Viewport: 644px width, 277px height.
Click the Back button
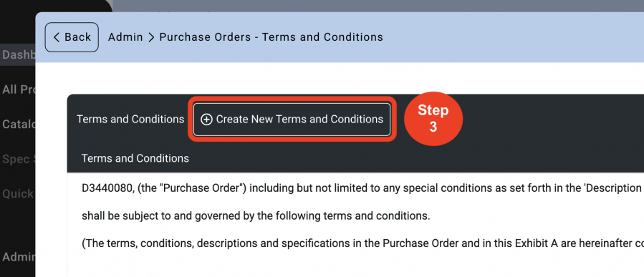pyautogui.click(x=72, y=37)
